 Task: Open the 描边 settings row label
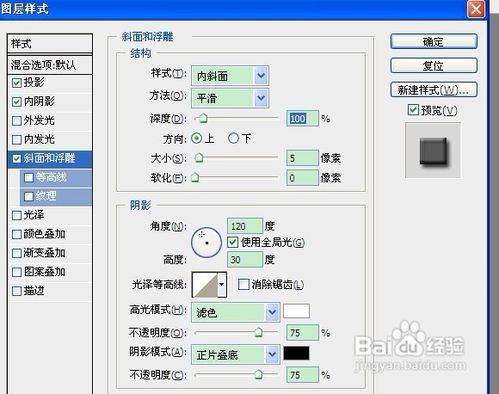[x=34, y=291]
